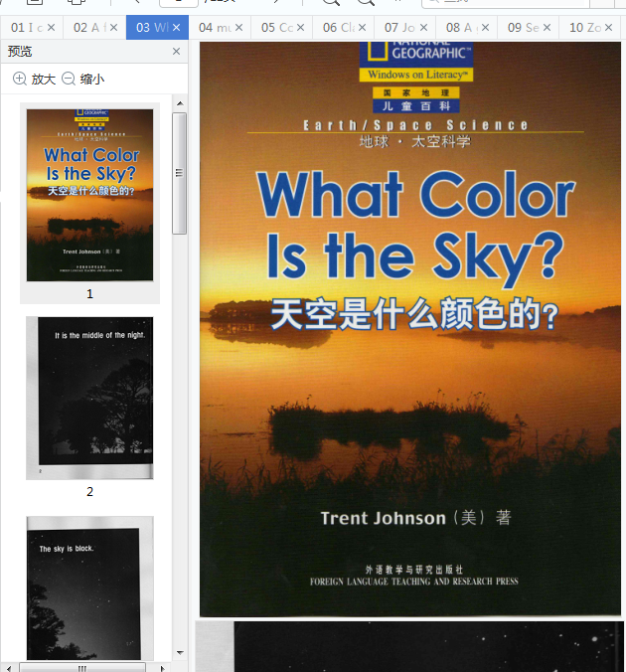Click the '天空是什么颜色的?' subtitle on the main page
The height and width of the screenshot is (672, 626).
click(x=414, y=314)
